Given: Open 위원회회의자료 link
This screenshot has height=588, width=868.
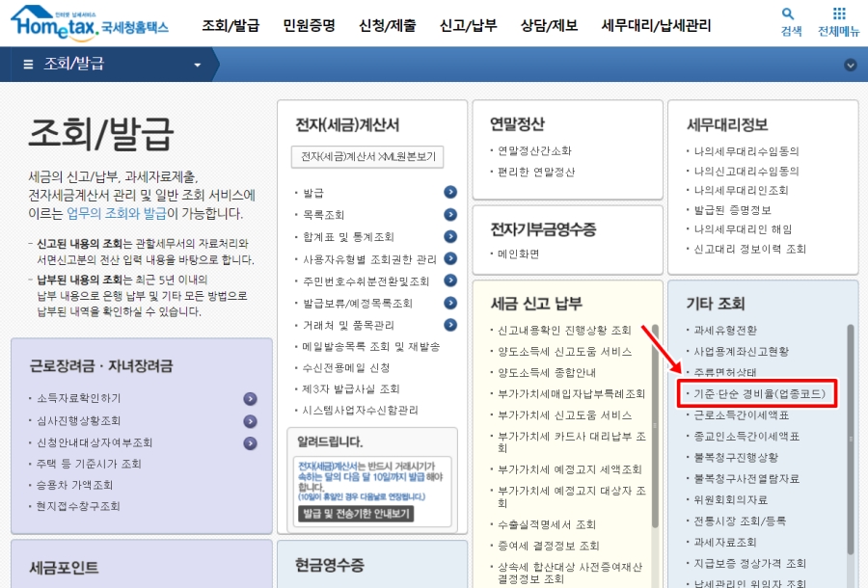Looking at the screenshot, I should (x=731, y=499).
